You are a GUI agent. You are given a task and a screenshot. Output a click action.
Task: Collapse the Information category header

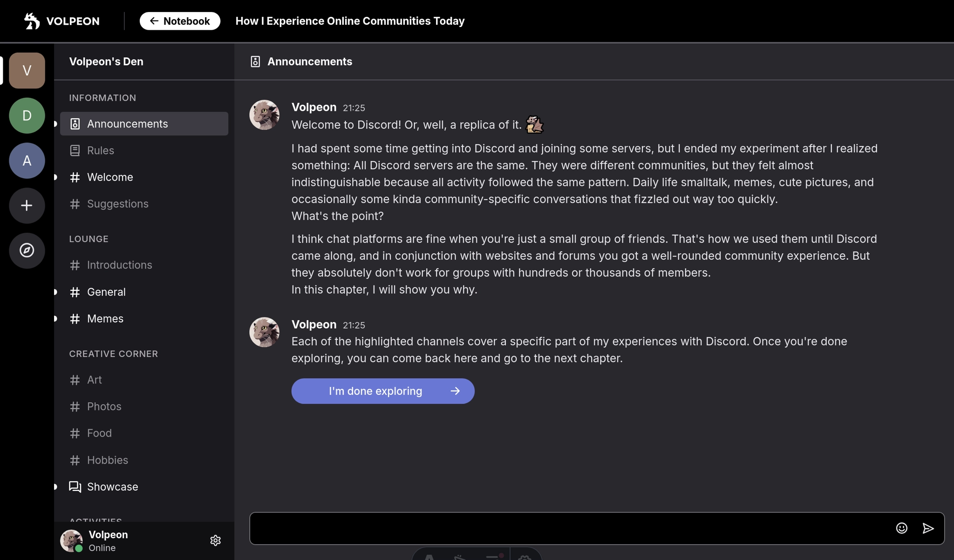(x=102, y=98)
